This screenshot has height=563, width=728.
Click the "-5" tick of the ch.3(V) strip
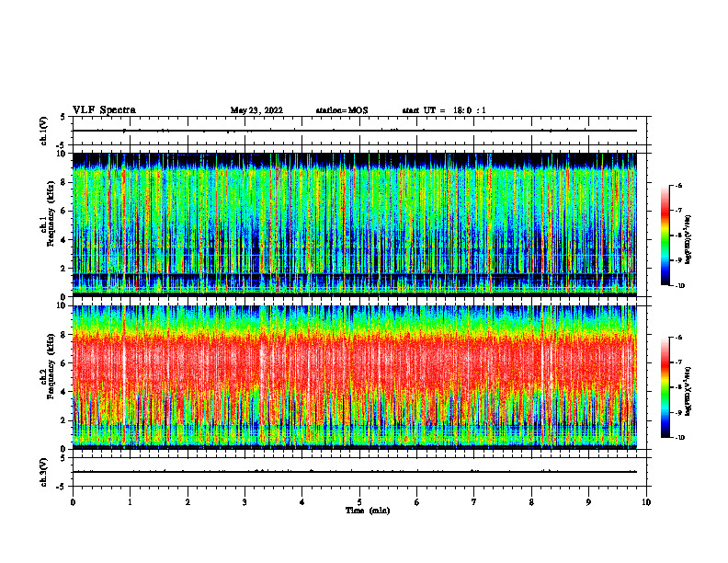[x=62, y=487]
